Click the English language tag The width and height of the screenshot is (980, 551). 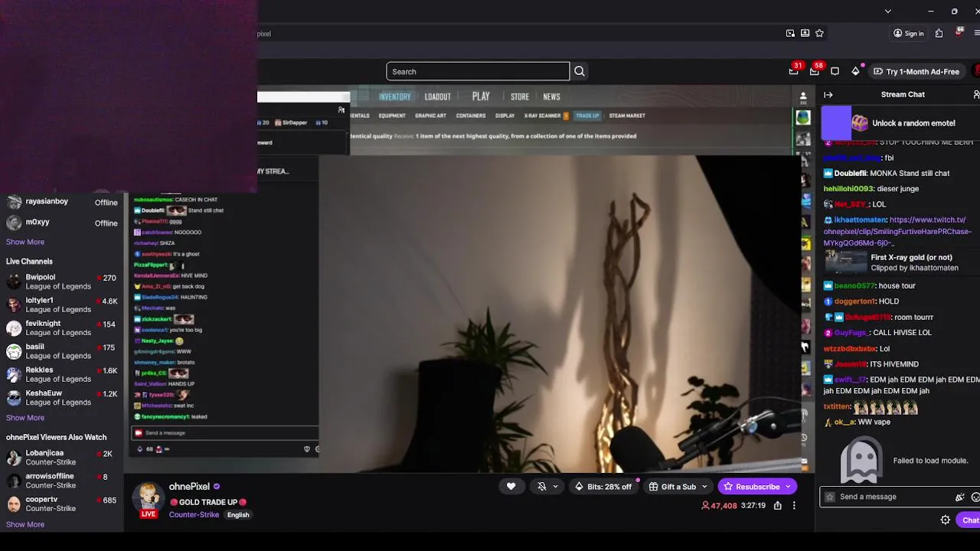pyautogui.click(x=238, y=515)
